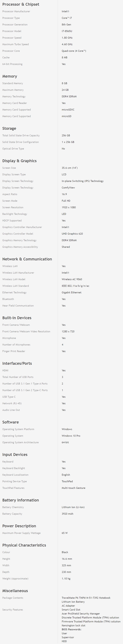Click the Memory section heading
This screenshot has height=644, width=123.
tap(10, 76)
